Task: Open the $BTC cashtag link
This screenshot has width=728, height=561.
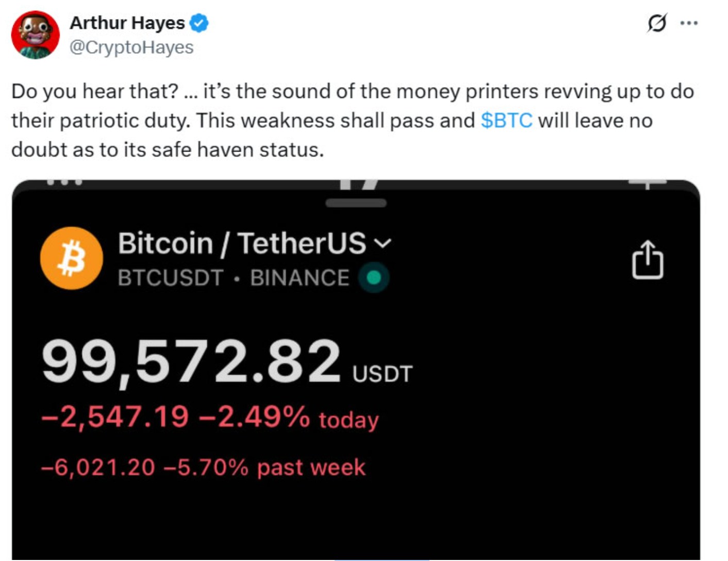Action: click(506, 120)
